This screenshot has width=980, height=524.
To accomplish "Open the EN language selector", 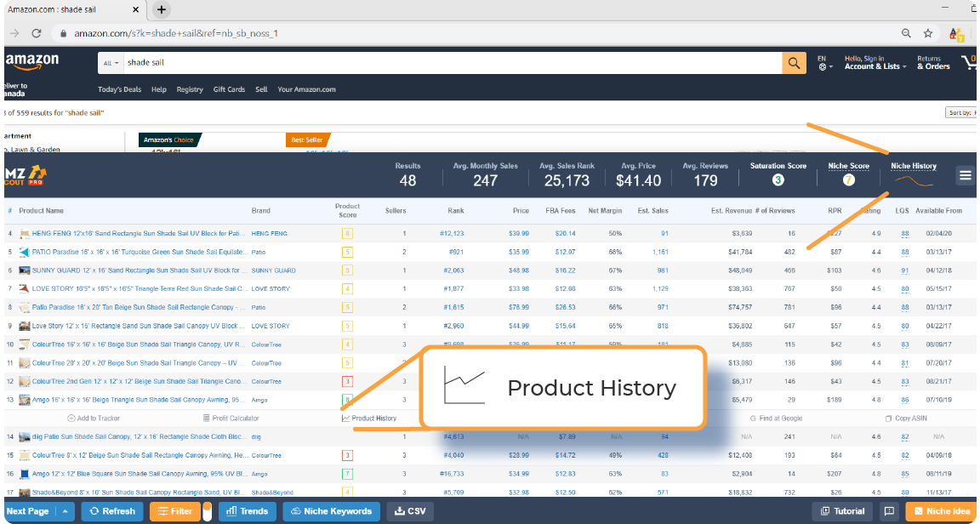I will tap(822, 63).
